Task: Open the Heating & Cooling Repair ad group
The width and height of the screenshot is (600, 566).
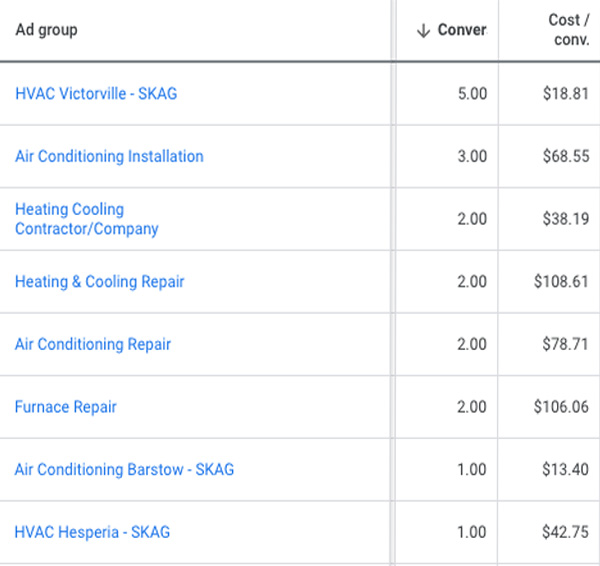Action: coord(99,282)
